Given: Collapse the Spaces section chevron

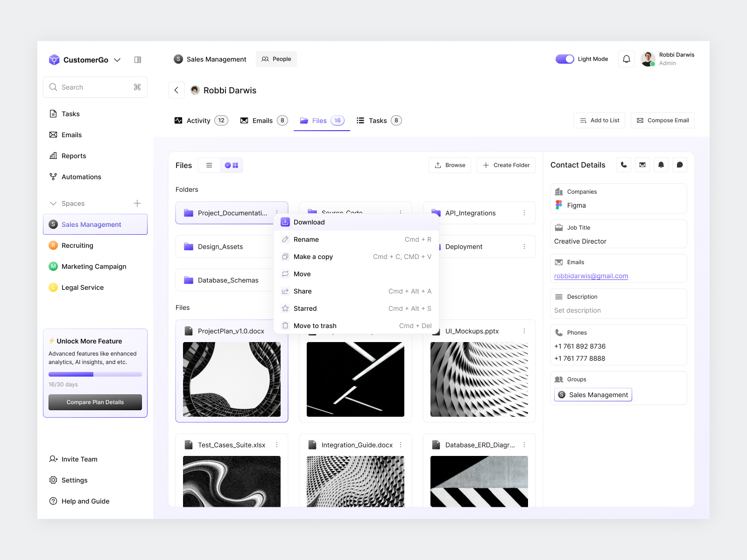Looking at the screenshot, I should pos(53,203).
